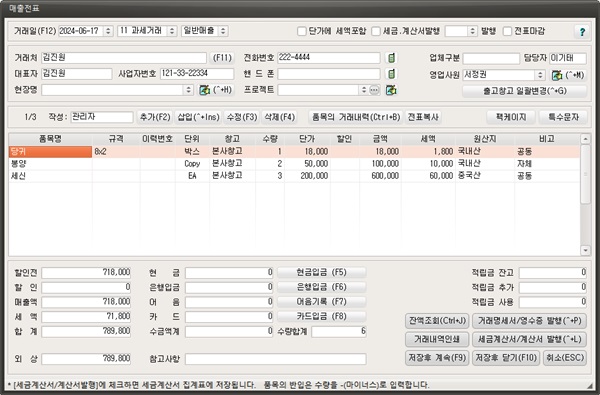Click the help question mark icon
Image resolution: width=600 pixels, height=395 pixels.
(582, 31)
